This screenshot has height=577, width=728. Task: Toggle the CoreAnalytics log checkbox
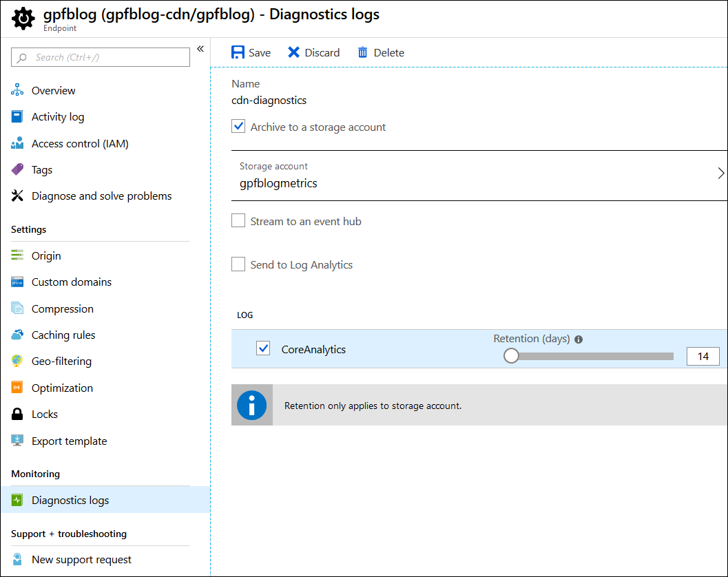point(263,349)
